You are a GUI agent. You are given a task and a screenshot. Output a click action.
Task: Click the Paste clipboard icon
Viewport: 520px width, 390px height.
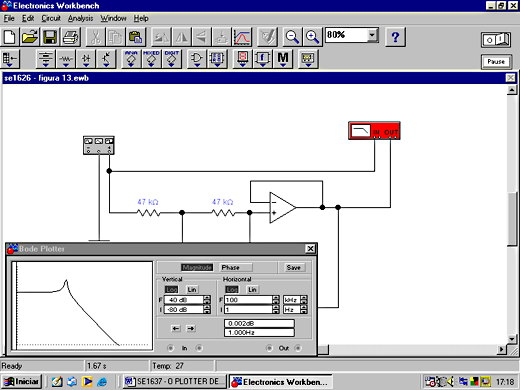pos(136,37)
